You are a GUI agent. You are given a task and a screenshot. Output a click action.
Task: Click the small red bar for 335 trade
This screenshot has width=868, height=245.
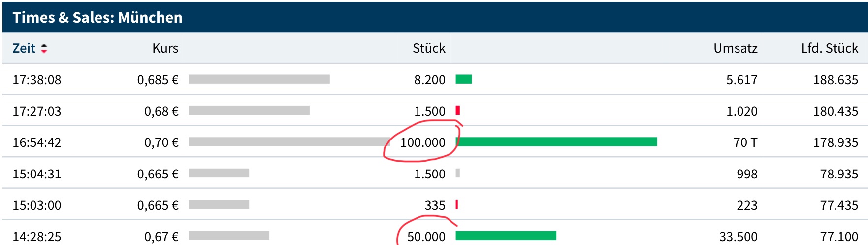pyautogui.click(x=457, y=205)
